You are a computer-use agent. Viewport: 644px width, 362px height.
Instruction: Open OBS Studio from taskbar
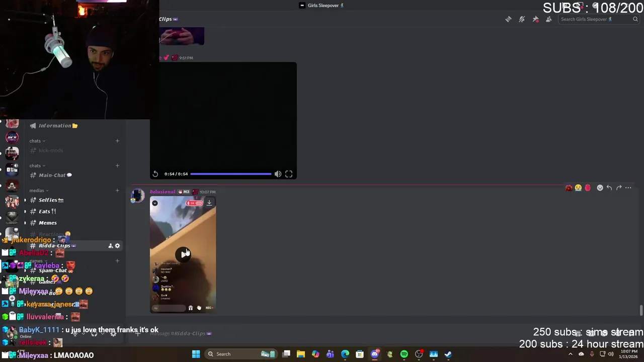point(419,354)
